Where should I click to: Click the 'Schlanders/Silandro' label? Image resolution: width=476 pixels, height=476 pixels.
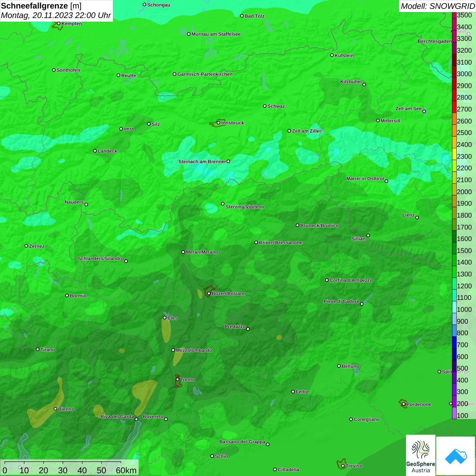tap(101, 258)
